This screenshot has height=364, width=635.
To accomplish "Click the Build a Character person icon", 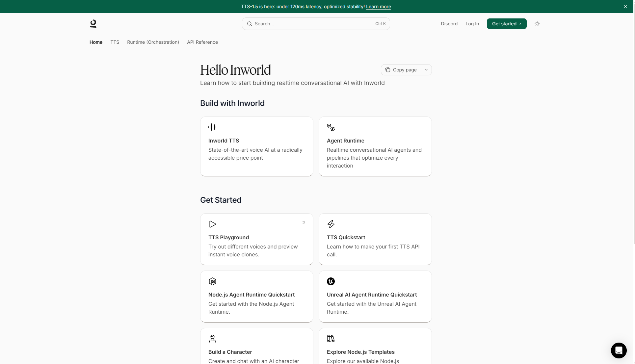I will pos(212,339).
